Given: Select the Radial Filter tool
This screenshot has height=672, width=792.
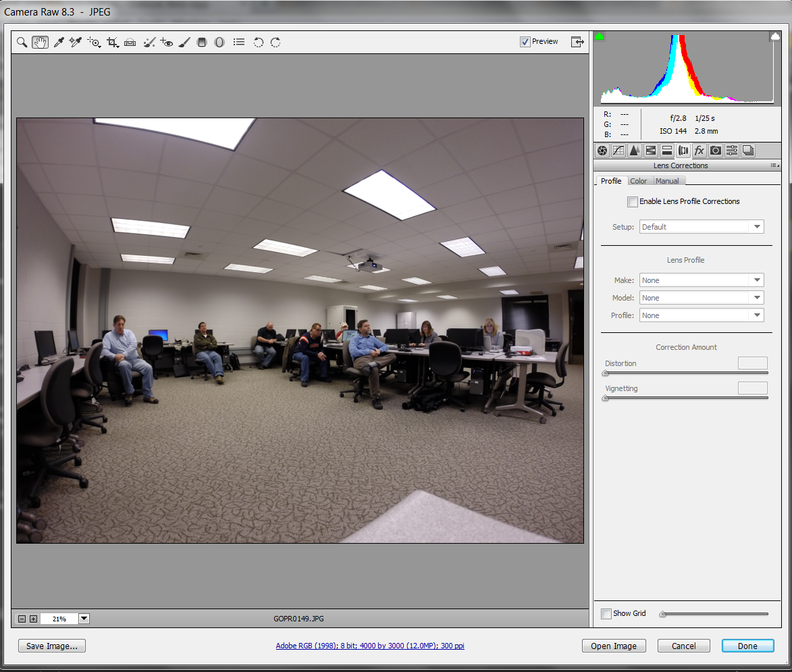Looking at the screenshot, I should (219, 43).
